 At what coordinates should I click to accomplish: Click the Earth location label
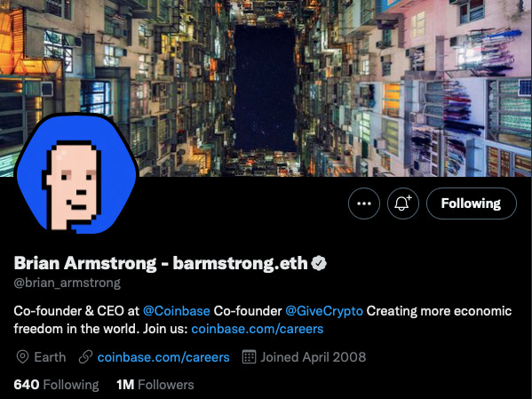(50, 357)
